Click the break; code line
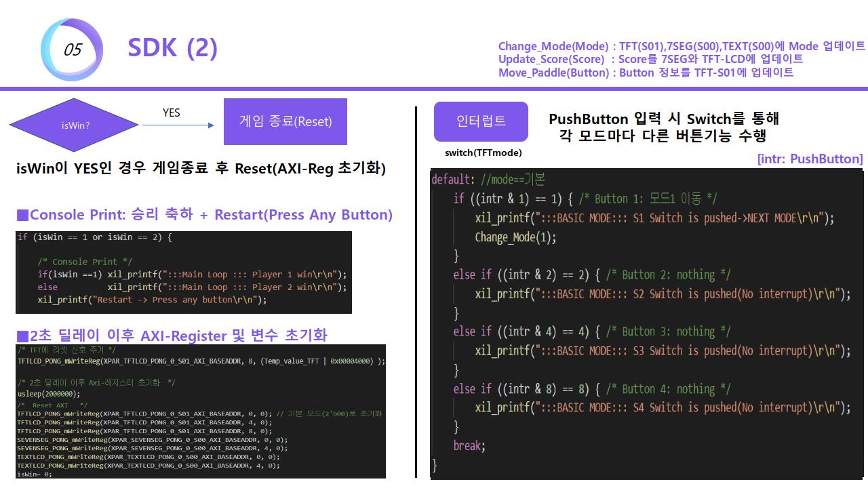868x488 pixels. (x=469, y=445)
